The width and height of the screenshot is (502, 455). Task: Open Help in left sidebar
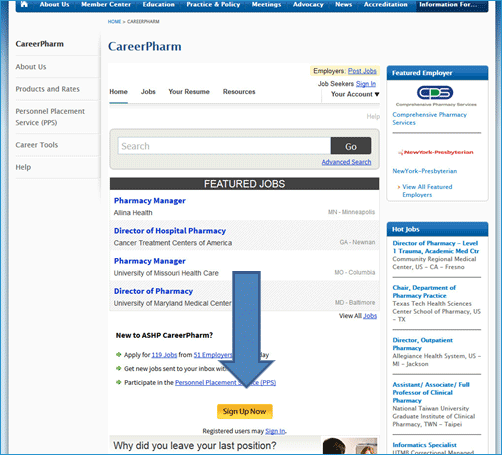[x=23, y=167]
